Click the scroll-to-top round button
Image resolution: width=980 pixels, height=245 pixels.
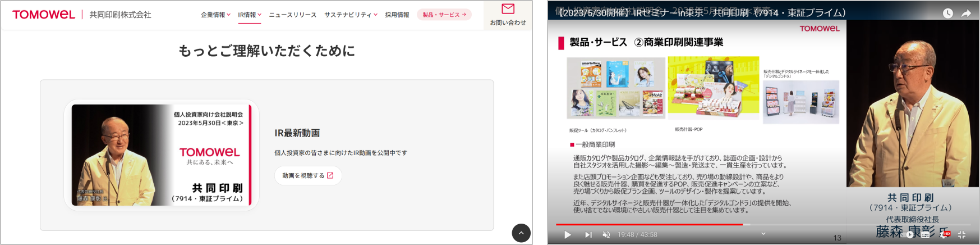tap(521, 233)
